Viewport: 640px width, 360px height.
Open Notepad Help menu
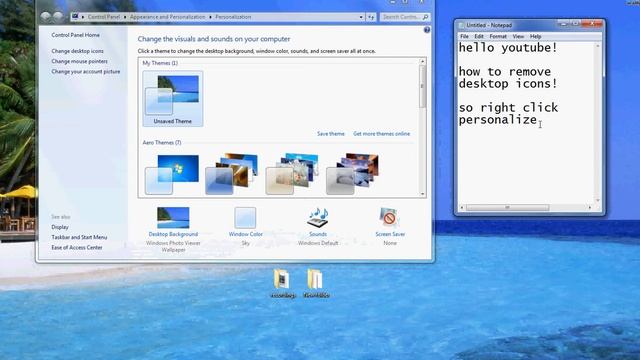click(536, 36)
